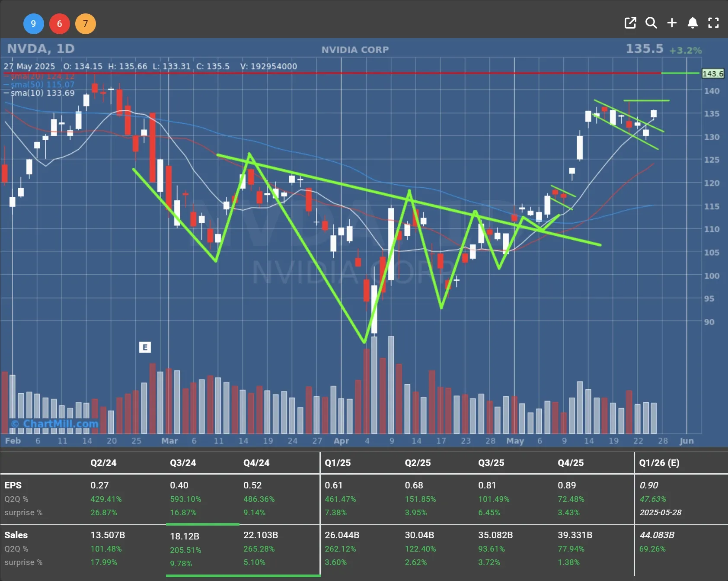The image size is (728, 581).
Task: Click the Q1/26 (E) column header
Action: tap(659, 463)
